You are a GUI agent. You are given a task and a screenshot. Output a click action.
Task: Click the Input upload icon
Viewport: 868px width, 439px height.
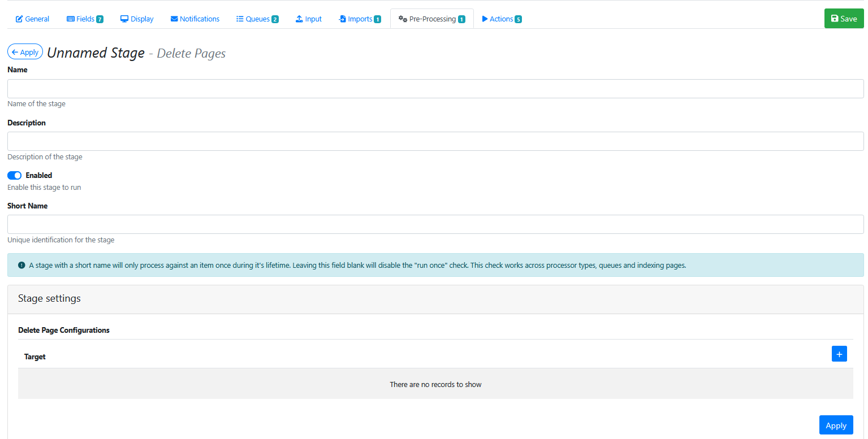pyautogui.click(x=299, y=19)
